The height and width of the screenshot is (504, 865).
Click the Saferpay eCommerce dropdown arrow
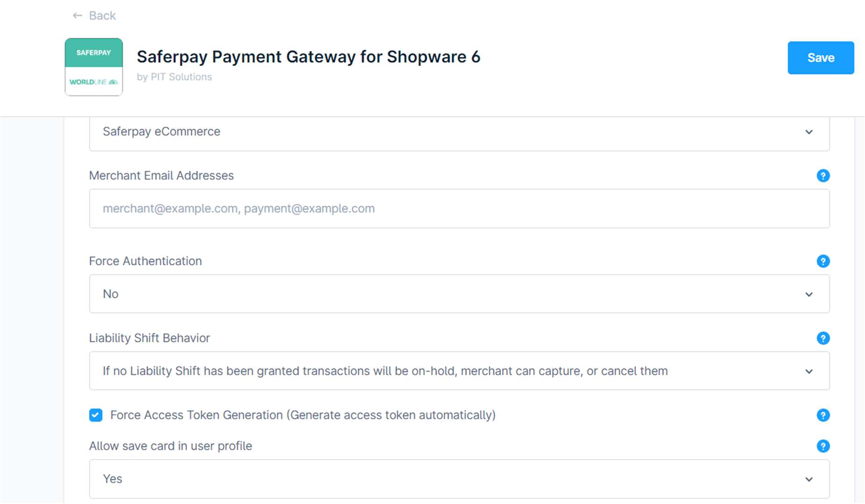[x=809, y=132]
